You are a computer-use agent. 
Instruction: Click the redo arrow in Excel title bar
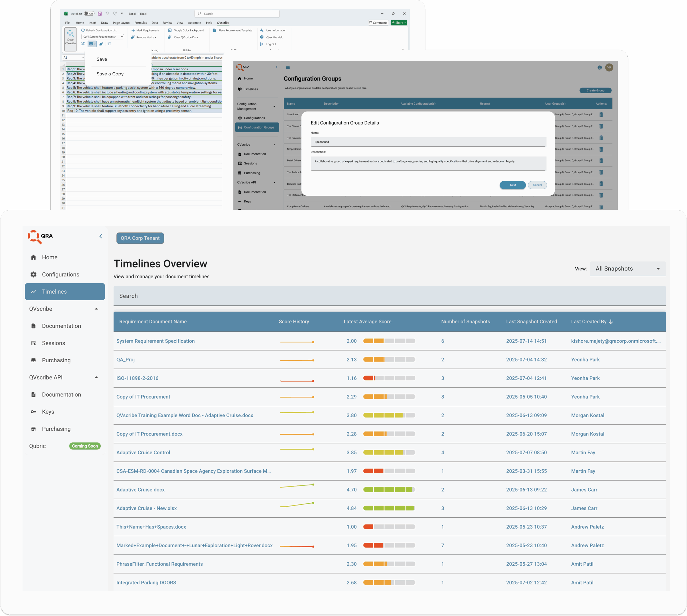coord(115,13)
